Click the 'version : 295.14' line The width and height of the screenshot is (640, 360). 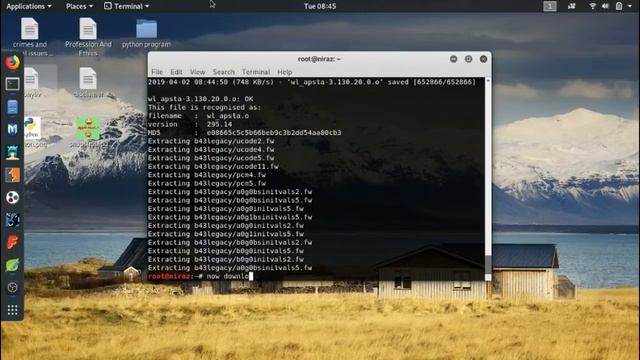point(190,124)
